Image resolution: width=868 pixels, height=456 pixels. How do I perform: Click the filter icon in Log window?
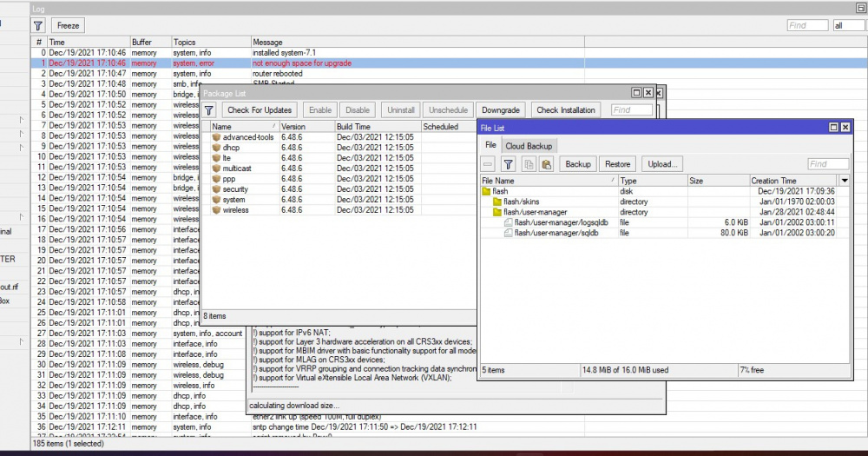click(x=37, y=26)
